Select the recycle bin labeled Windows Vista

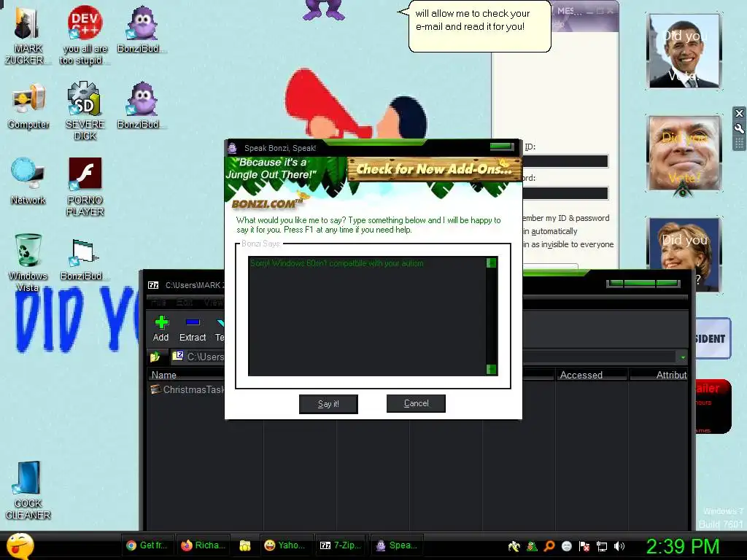point(28,262)
